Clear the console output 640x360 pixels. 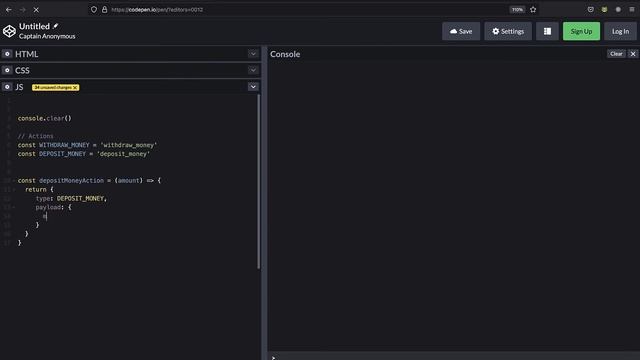[616, 54]
